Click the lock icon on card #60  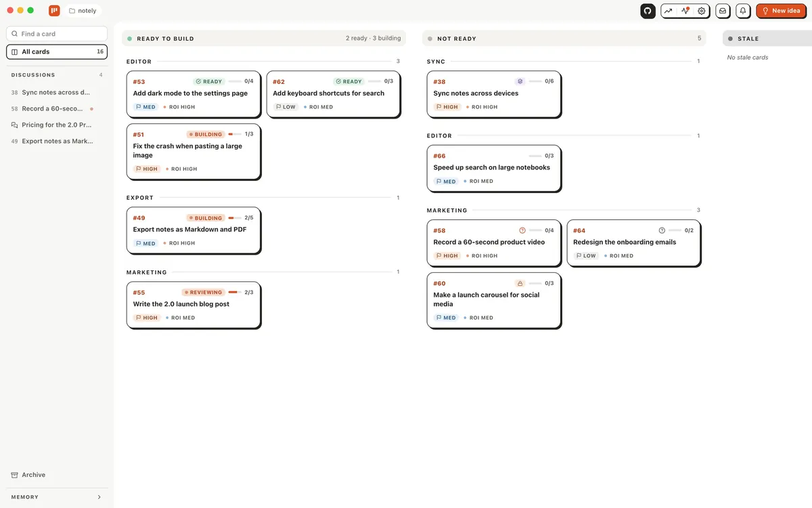click(520, 283)
